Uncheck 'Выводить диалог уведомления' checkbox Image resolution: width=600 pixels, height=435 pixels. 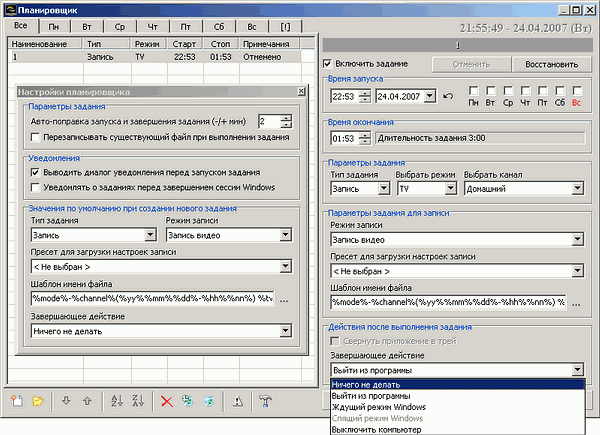[37, 172]
